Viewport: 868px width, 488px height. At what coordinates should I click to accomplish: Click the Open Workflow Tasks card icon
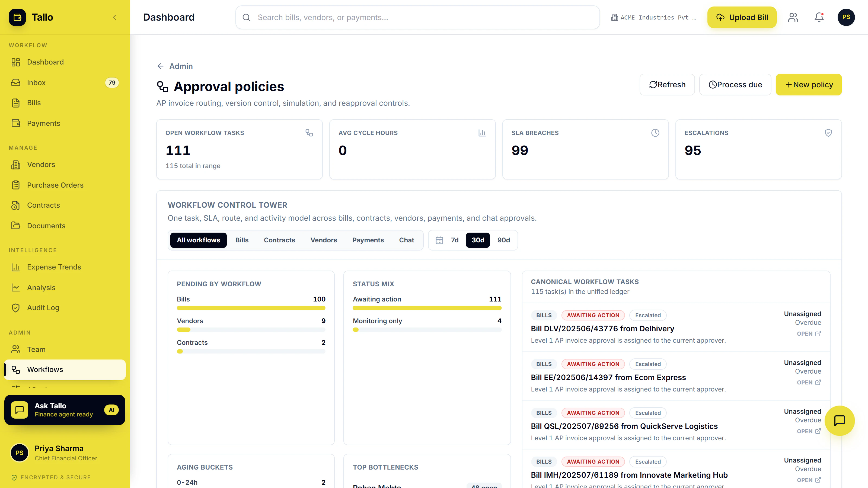pos(309,133)
